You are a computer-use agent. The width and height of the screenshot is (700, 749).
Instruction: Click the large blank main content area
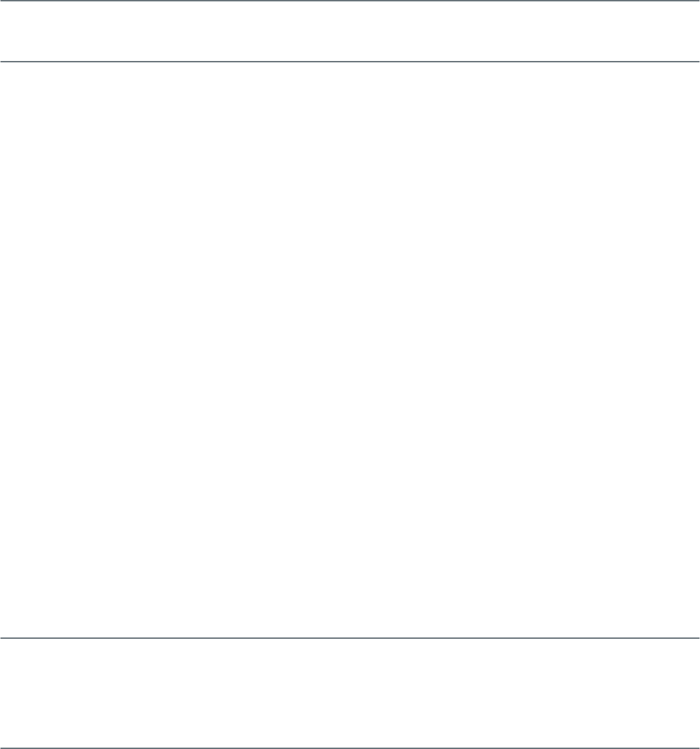350,346
